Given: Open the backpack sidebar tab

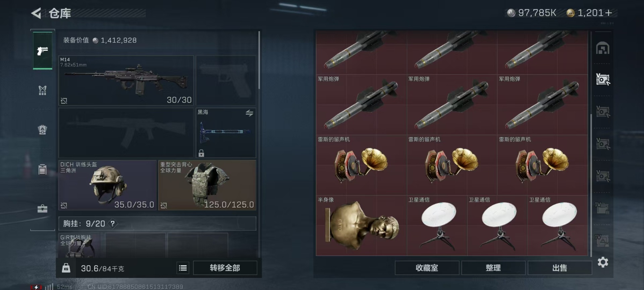Looking at the screenshot, I should tap(42, 130).
